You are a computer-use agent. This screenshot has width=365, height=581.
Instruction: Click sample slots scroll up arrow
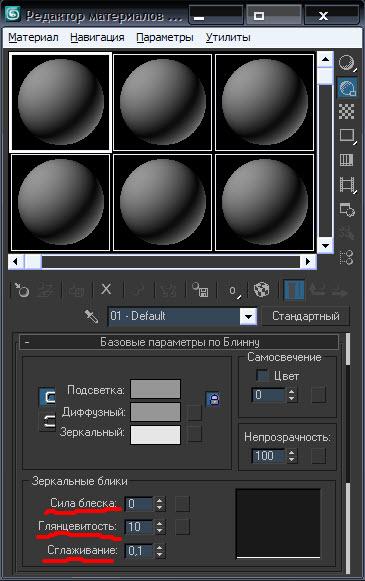[325, 59]
